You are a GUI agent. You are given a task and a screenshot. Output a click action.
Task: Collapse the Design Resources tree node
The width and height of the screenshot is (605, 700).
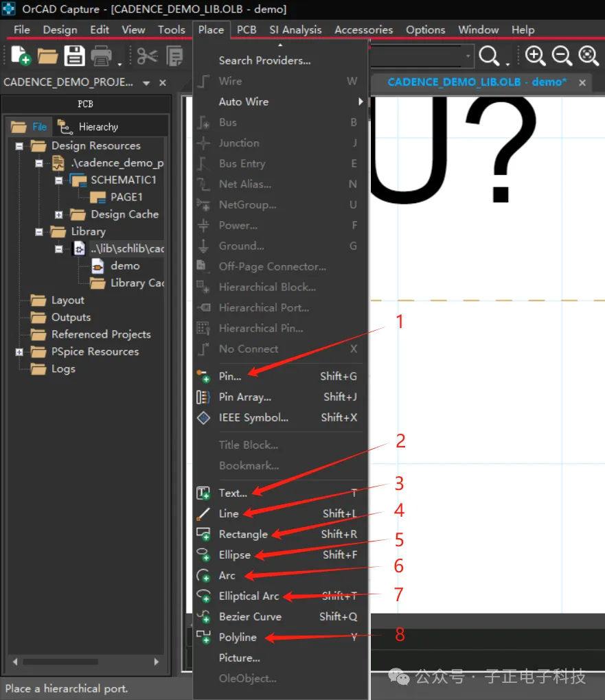19,146
